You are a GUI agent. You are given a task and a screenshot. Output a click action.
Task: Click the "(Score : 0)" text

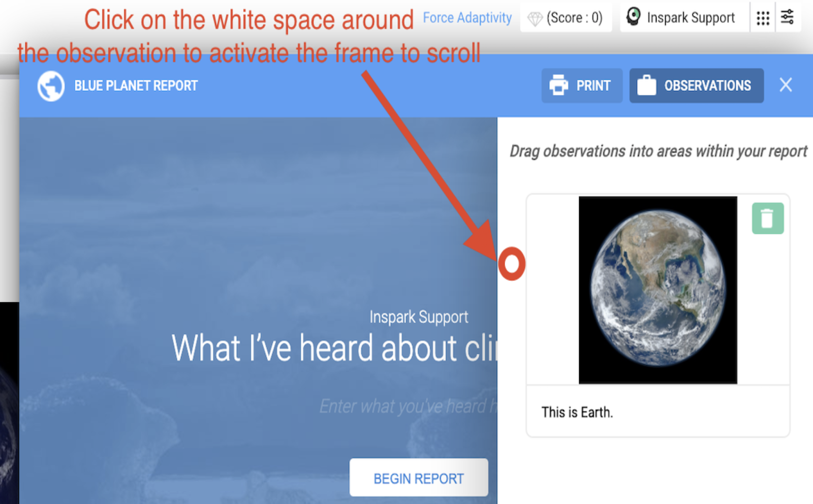[575, 18]
